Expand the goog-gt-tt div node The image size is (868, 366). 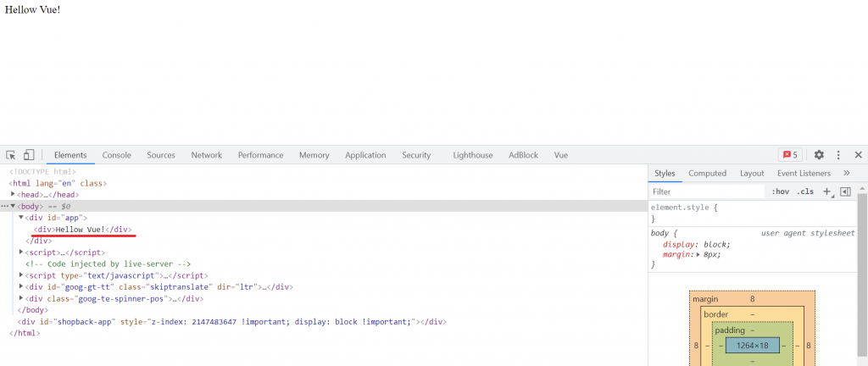(21, 286)
